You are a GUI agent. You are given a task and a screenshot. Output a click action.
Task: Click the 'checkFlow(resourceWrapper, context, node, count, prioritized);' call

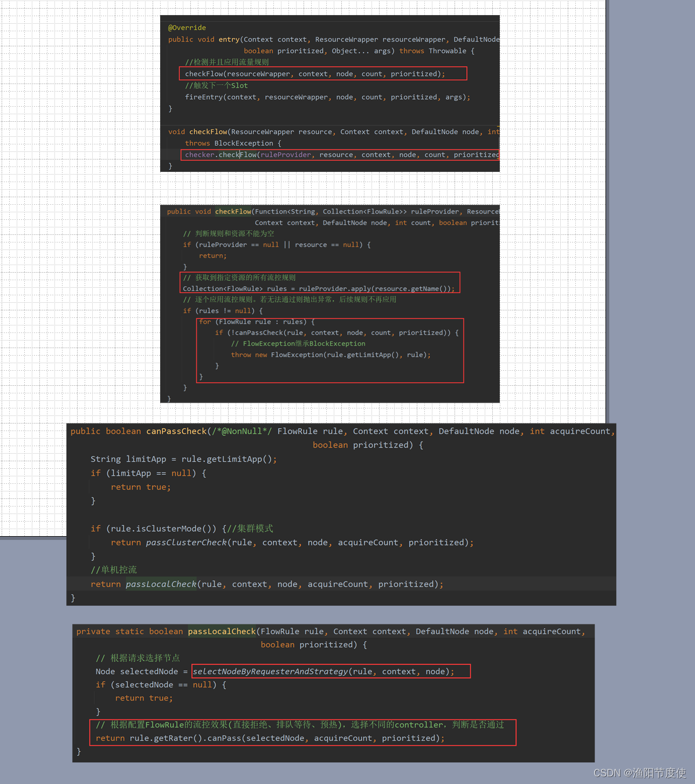[315, 74]
